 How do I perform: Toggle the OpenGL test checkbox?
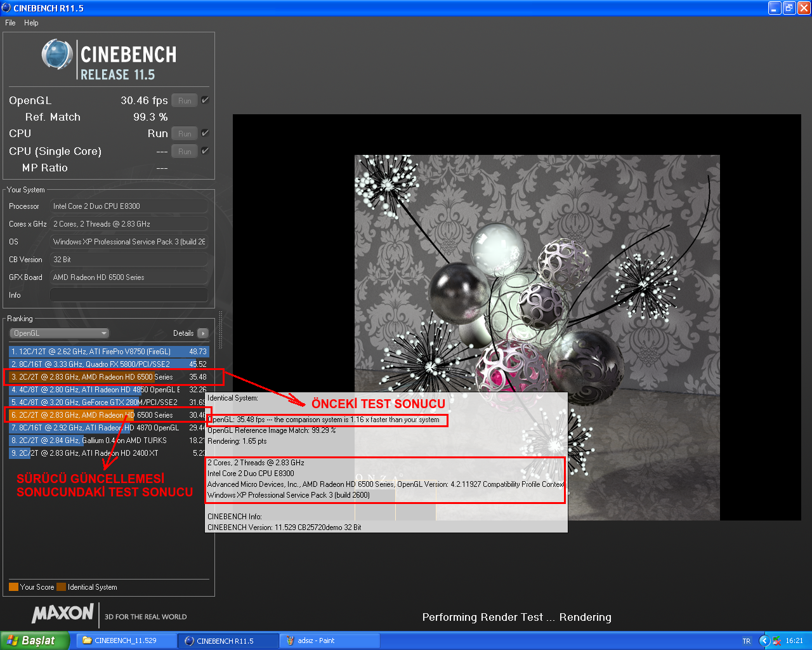(205, 100)
